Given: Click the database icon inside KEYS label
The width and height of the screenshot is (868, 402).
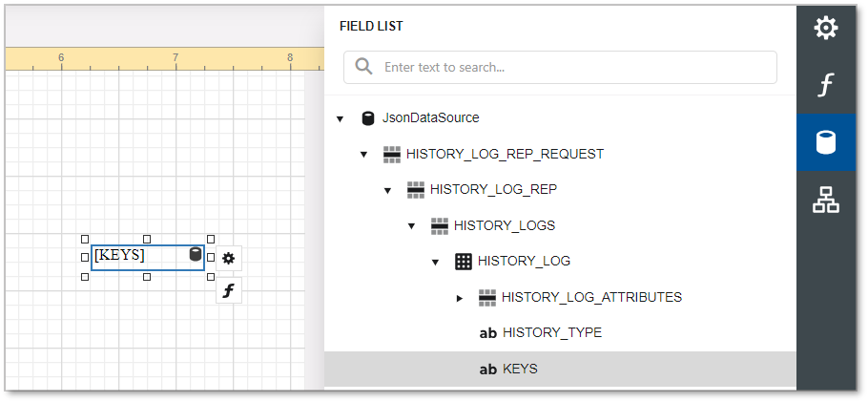Looking at the screenshot, I should pyautogui.click(x=195, y=255).
